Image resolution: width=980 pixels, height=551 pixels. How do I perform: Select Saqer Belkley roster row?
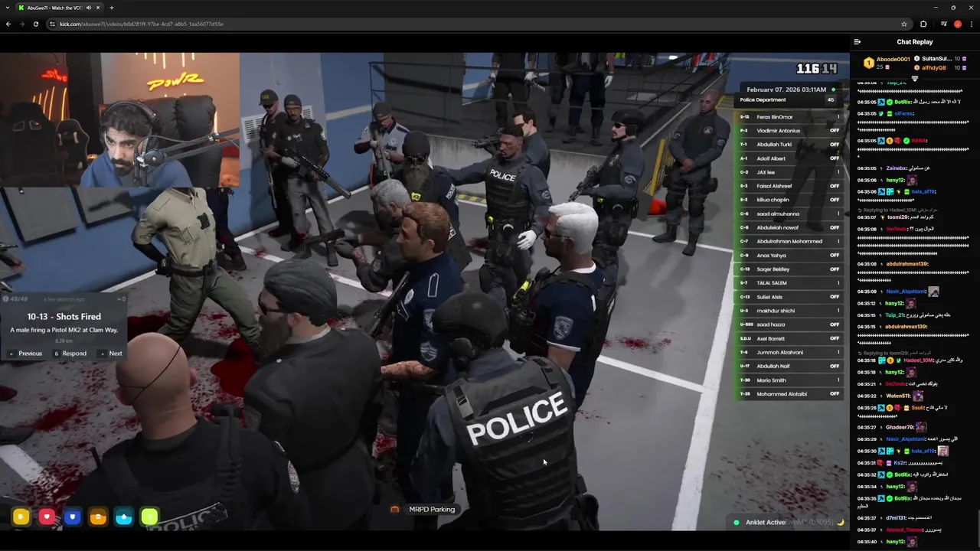pos(789,269)
